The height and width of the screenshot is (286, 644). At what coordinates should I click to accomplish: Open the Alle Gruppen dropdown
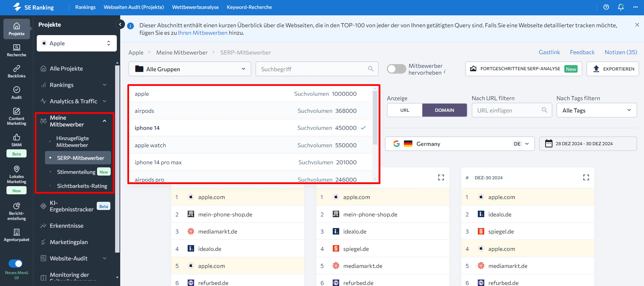pyautogui.click(x=190, y=69)
